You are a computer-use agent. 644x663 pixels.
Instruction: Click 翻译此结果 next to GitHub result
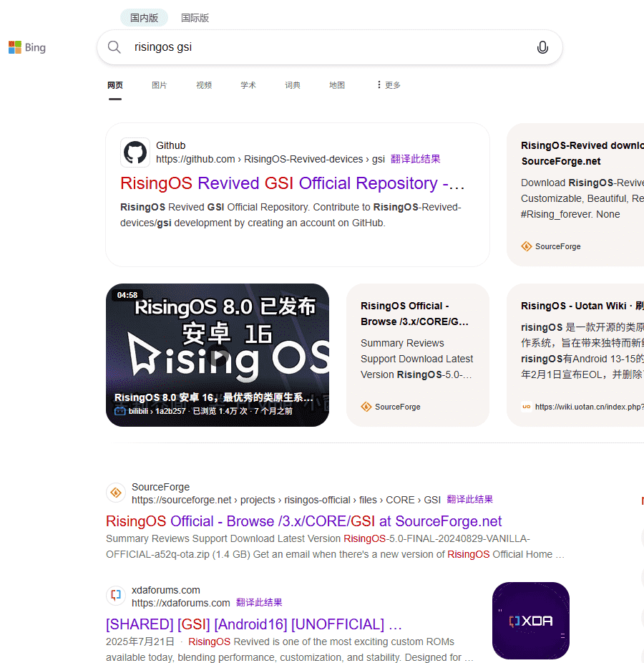[x=415, y=159]
